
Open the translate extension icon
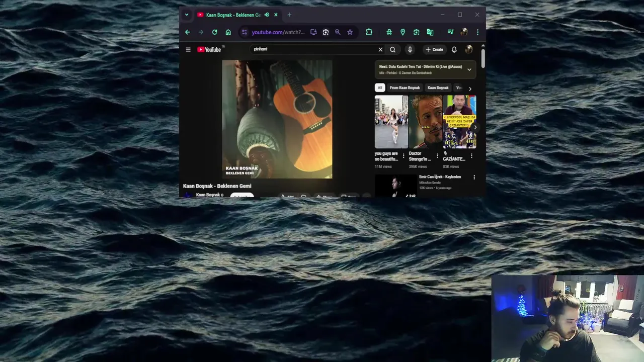(430, 32)
